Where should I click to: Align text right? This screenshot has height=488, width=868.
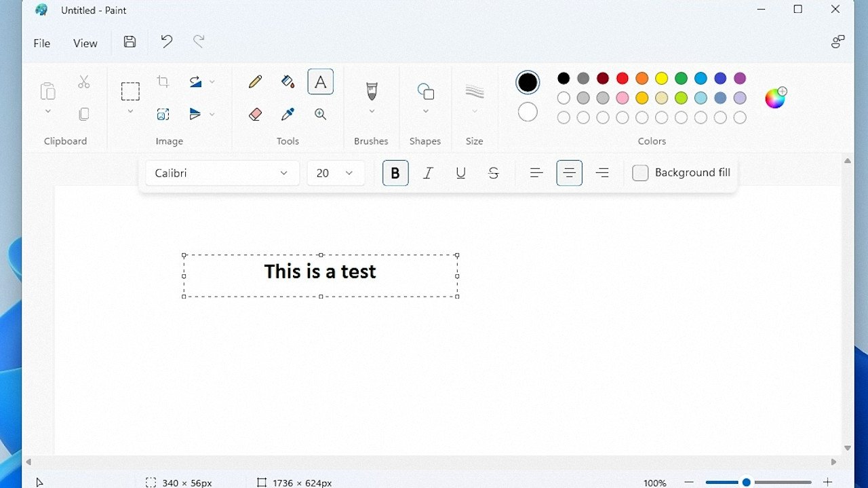[x=602, y=173]
